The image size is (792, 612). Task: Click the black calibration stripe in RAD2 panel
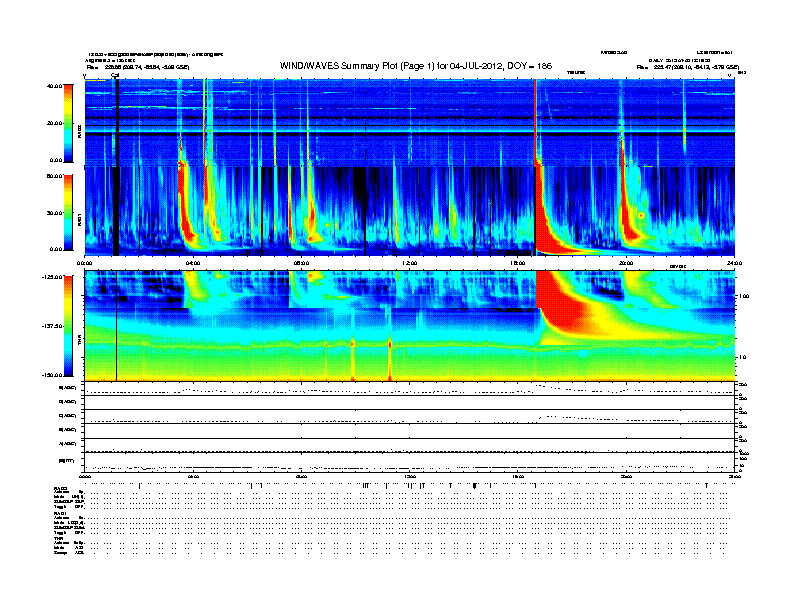tap(117, 123)
